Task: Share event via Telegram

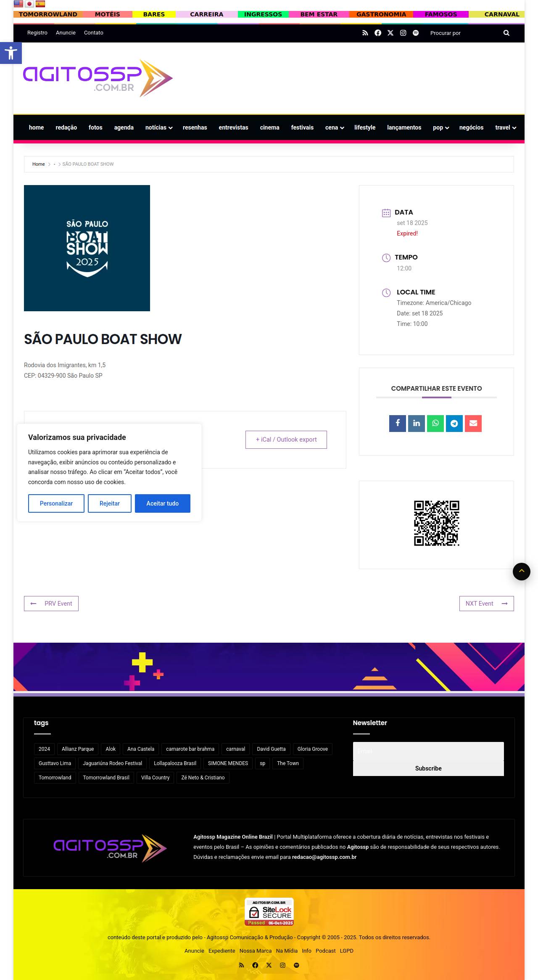Action: pos(454,423)
